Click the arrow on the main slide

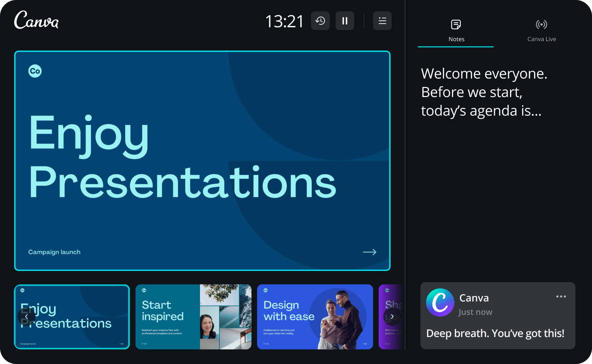click(x=369, y=252)
